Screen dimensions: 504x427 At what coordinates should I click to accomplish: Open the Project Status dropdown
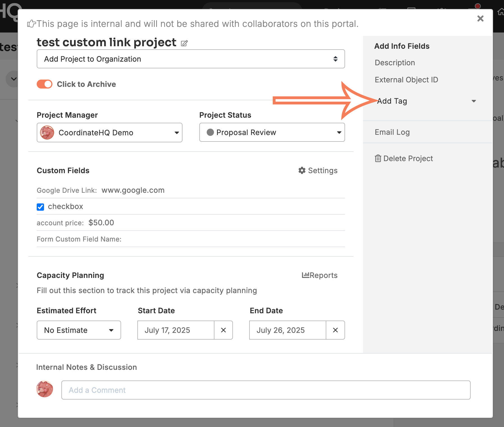coord(272,132)
